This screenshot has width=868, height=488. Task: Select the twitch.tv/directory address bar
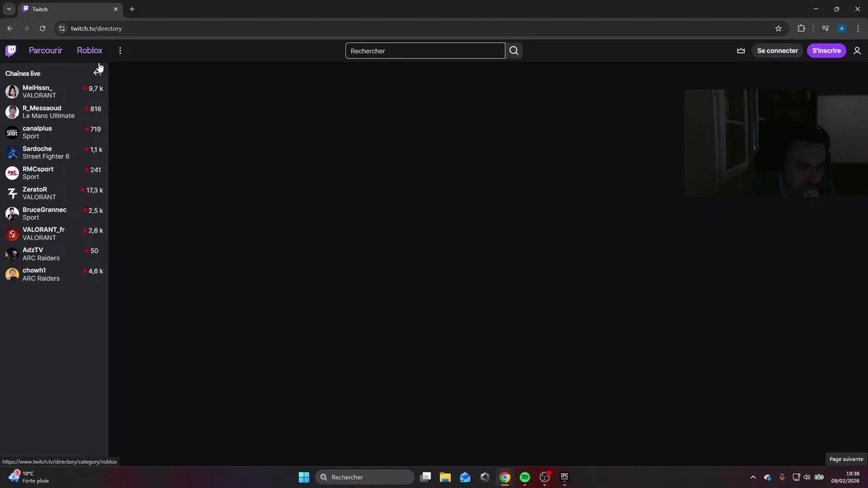tap(420, 28)
